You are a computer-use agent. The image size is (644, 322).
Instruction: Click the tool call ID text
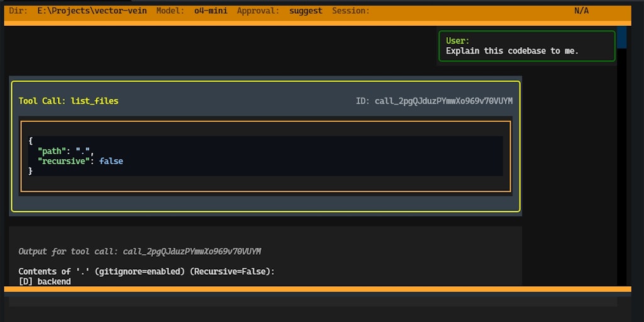coord(434,101)
